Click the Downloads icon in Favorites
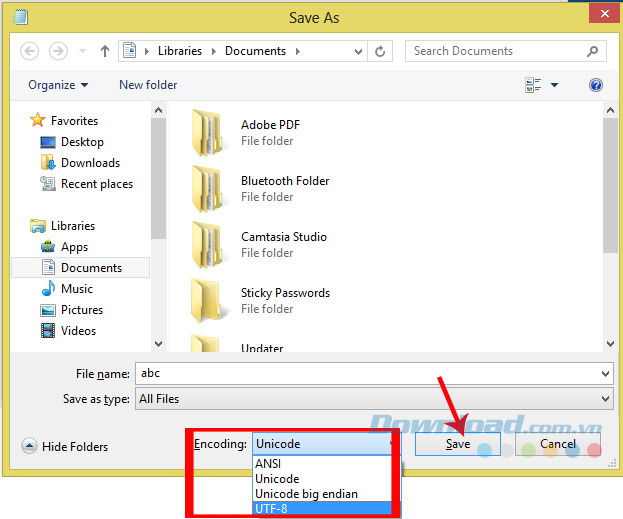The image size is (623, 519). pyautogui.click(x=48, y=163)
